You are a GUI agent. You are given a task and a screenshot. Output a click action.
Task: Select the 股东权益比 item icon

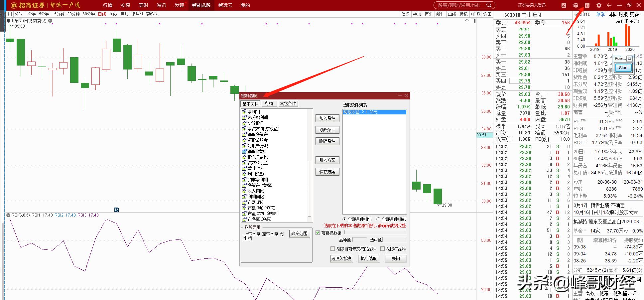pyautogui.click(x=244, y=157)
